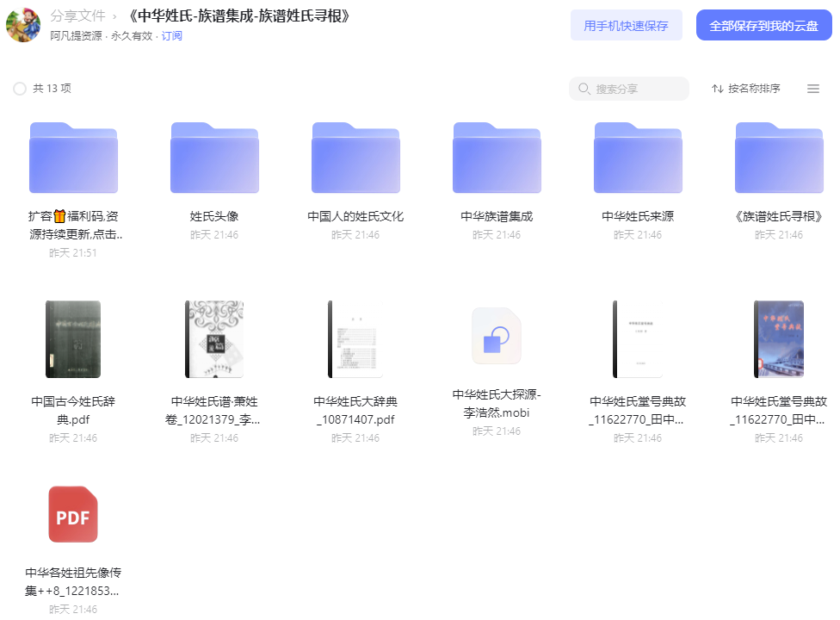Image resolution: width=840 pixels, height=620 pixels.
Task: Open the 《族谱姓氏寻根》 folder
Action: tap(779, 158)
